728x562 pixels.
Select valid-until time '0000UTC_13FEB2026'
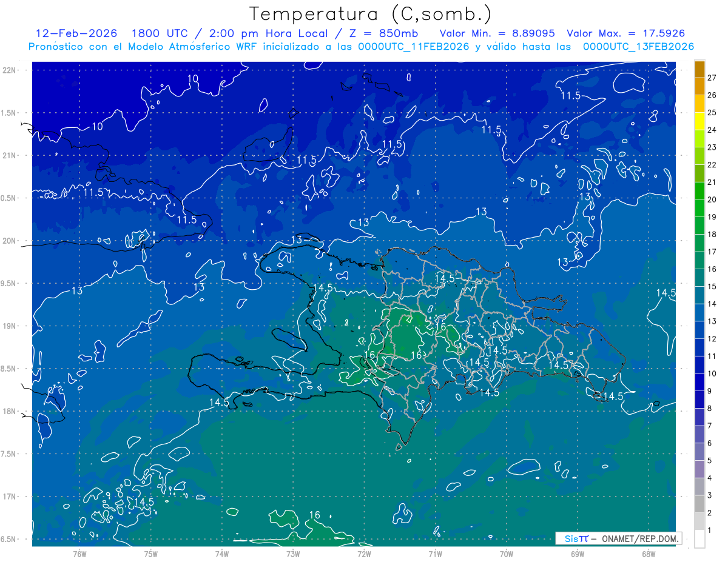638,47
